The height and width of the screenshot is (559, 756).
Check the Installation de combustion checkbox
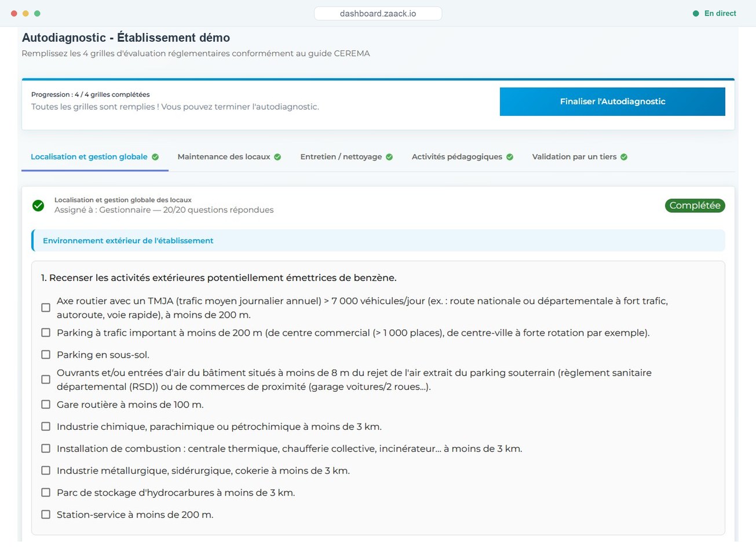46,448
